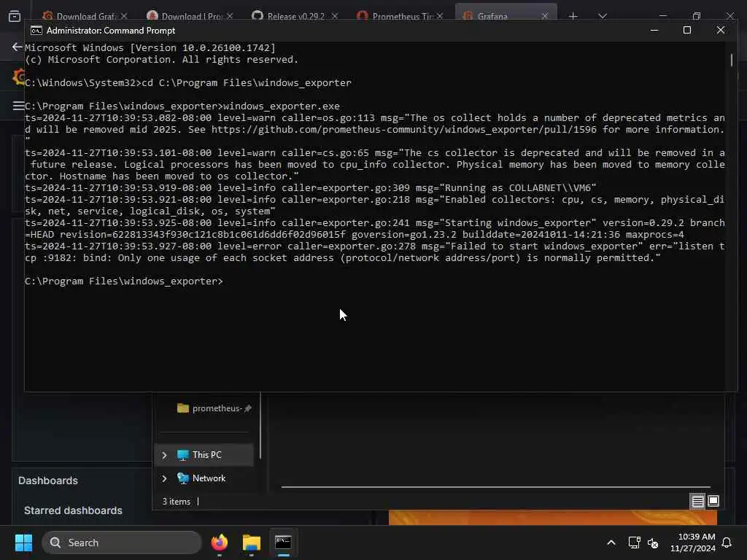Open File Explorer from the taskbar
This screenshot has height=560, width=747.
(x=251, y=542)
